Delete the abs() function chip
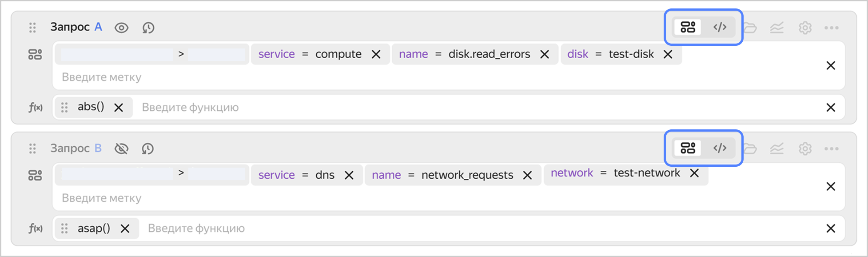 click(x=119, y=108)
